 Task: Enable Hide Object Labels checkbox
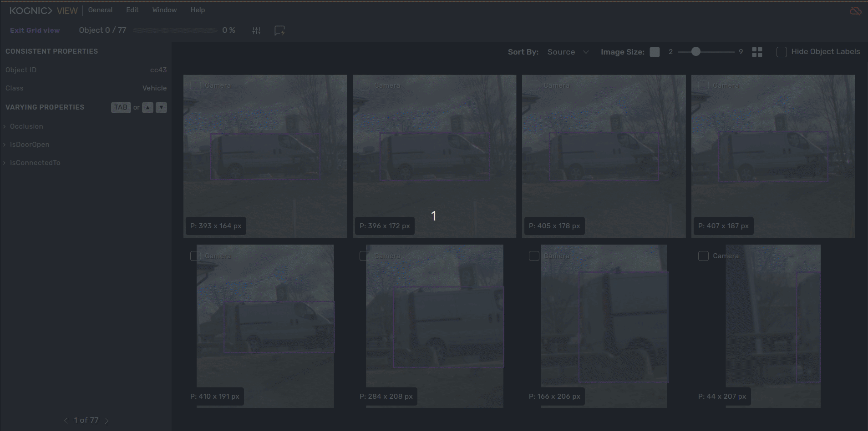coord(782,52)
